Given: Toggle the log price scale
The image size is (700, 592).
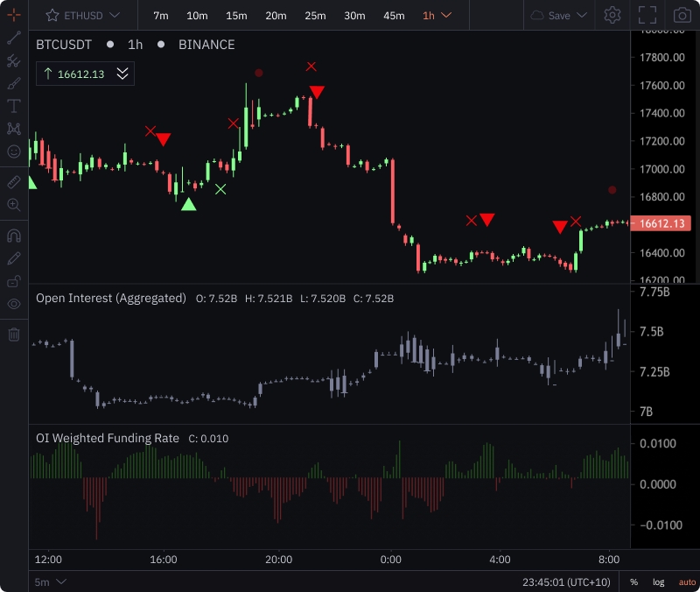Looking at the screenshot, I should tap(658, 581).
